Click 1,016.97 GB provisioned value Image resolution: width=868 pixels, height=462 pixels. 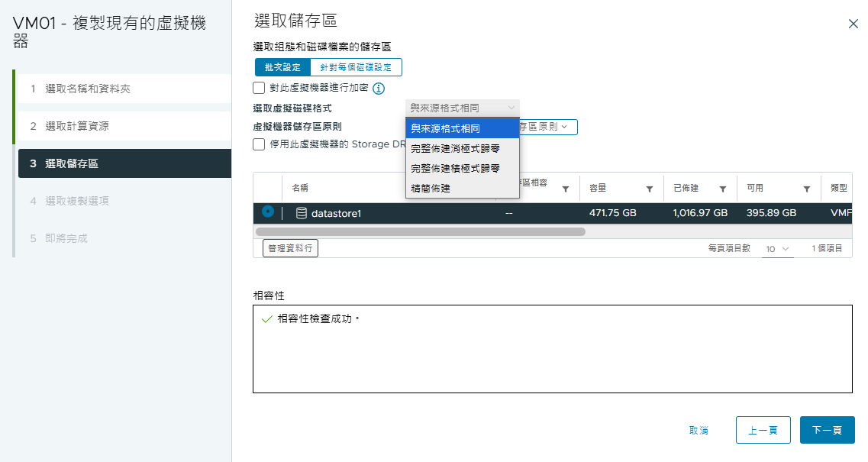coord(700,213)
